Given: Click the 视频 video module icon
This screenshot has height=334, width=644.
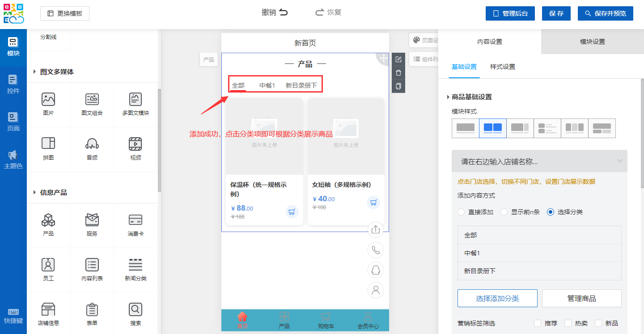Looking at the screenshot, I should [136, 144].
